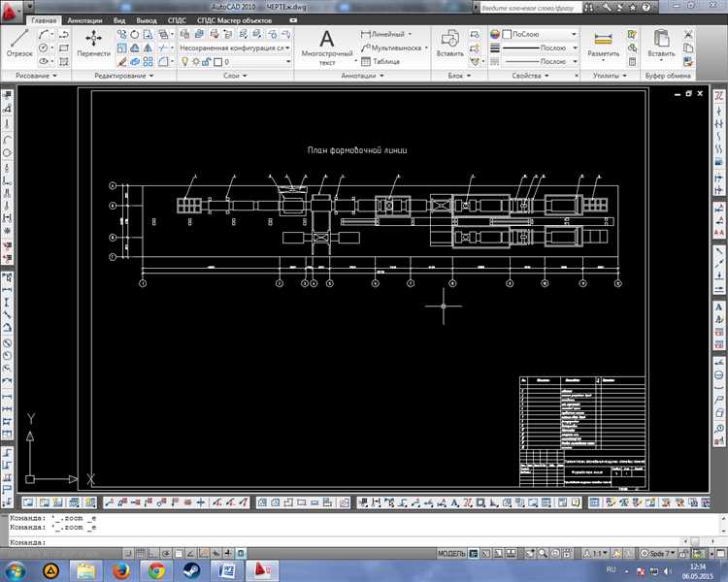Image resolution: width=728 pixels, height=582 pixels.
Task: Open the Layer Properties manager icon
Action: pyautogui.click(x=184, y=34)
